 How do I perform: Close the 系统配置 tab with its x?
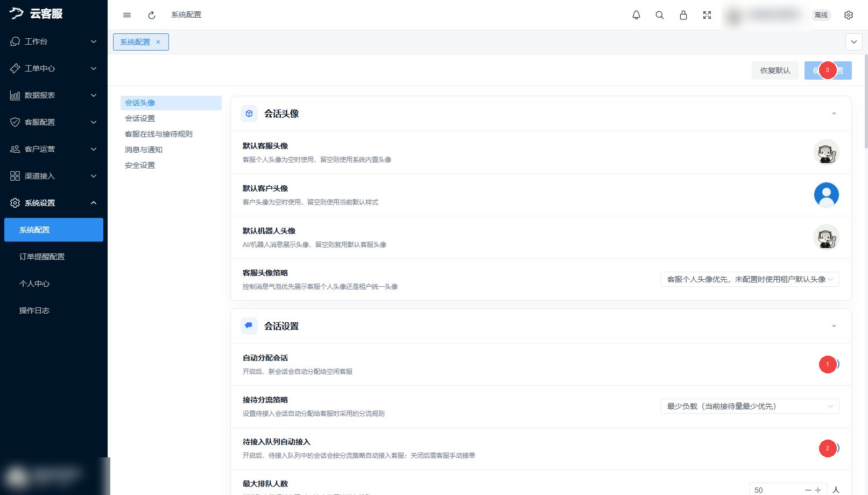(x=158, y=42)
